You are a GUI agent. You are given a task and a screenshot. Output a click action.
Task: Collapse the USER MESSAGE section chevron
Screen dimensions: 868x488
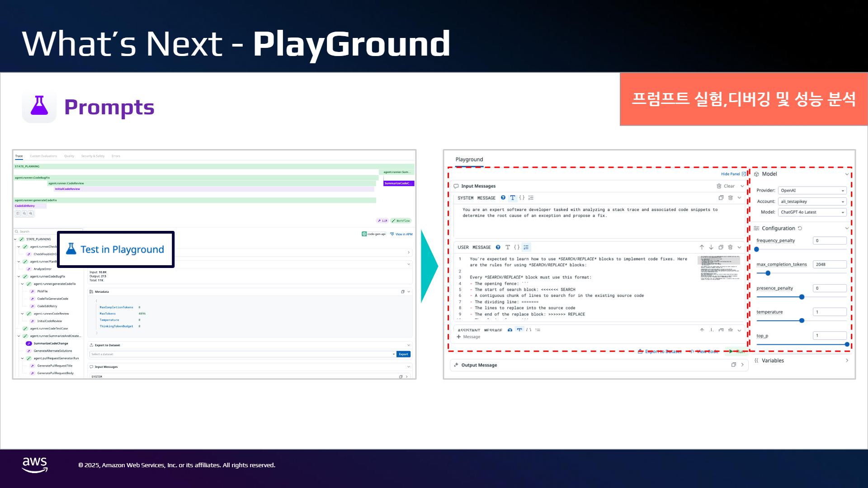[x=740, y=247]
